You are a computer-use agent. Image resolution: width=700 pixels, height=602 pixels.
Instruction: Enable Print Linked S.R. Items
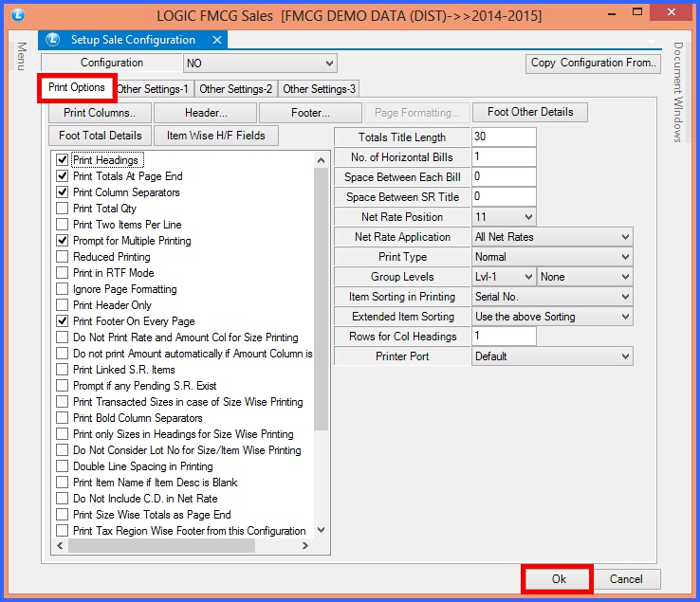tap(62, 370)
